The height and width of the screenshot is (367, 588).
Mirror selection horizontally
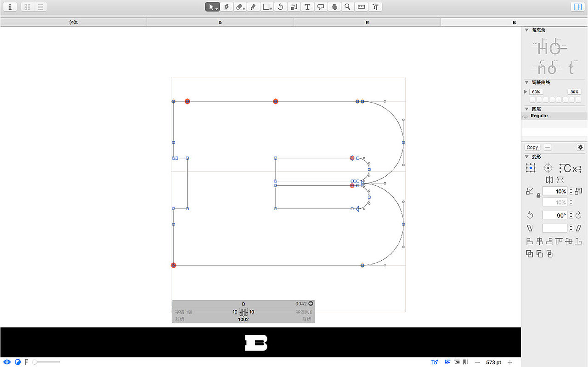click(549, 180)
